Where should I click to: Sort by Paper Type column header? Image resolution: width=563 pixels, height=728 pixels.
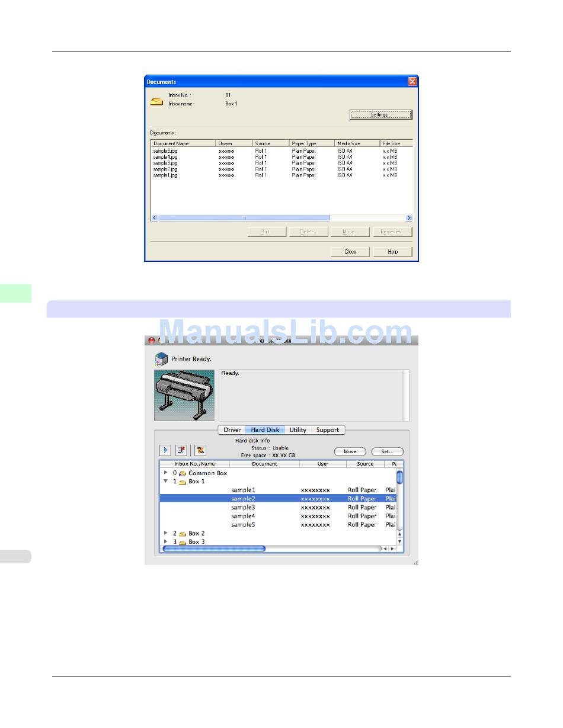pyautogui.click(x=312, y=143)
